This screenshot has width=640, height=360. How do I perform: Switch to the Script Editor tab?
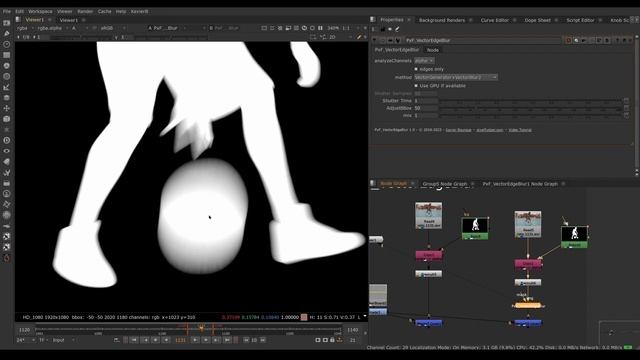pos(580,20)
